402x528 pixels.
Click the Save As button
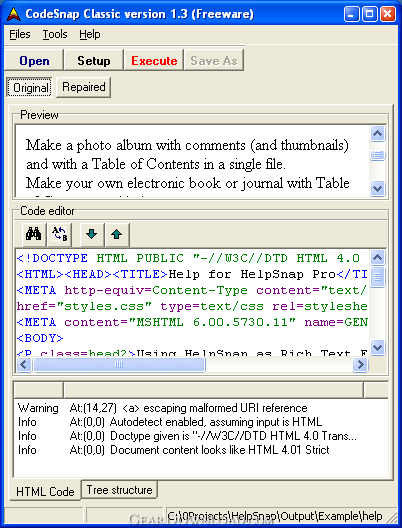pyautogui.click(x=214, y=61)
